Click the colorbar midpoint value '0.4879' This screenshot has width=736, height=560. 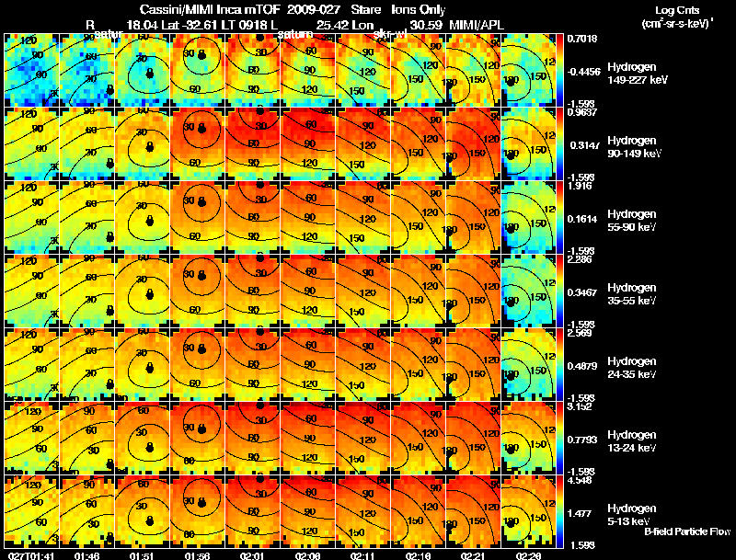(582, 366)
